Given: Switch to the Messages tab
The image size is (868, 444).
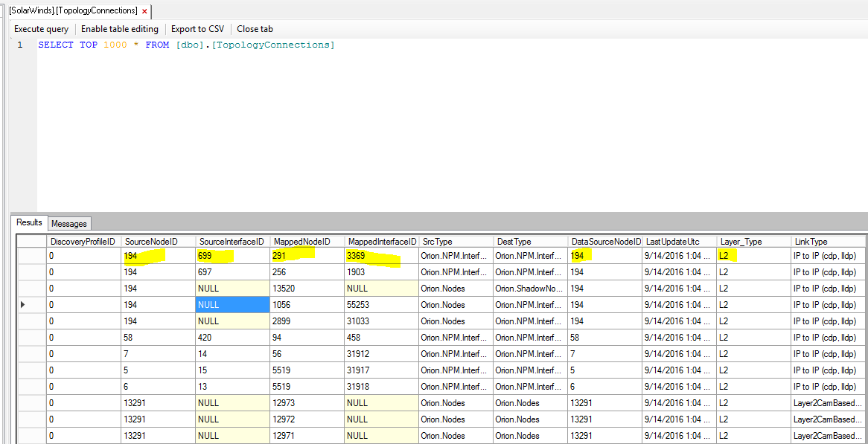Looking at the screenshot, I should (69, 223).
